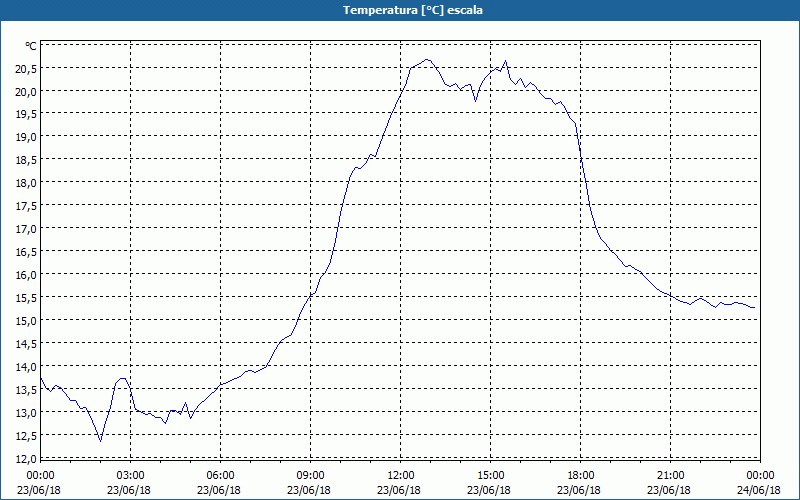Click the 12,5 y-axis label
This screenshot has height=500, width=800.
pyautogui.click(x=26, y=436)
